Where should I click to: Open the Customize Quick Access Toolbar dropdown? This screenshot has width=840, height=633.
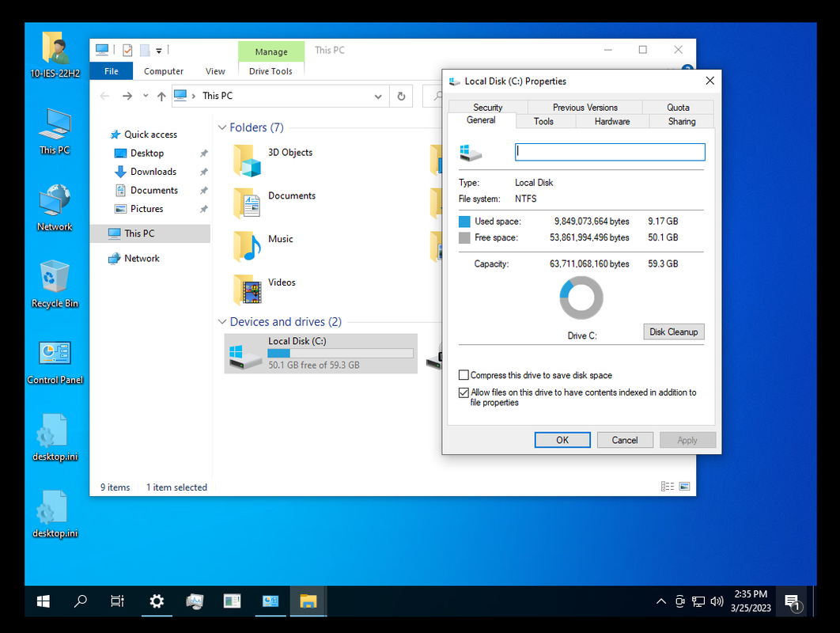[x=159, y=51]
